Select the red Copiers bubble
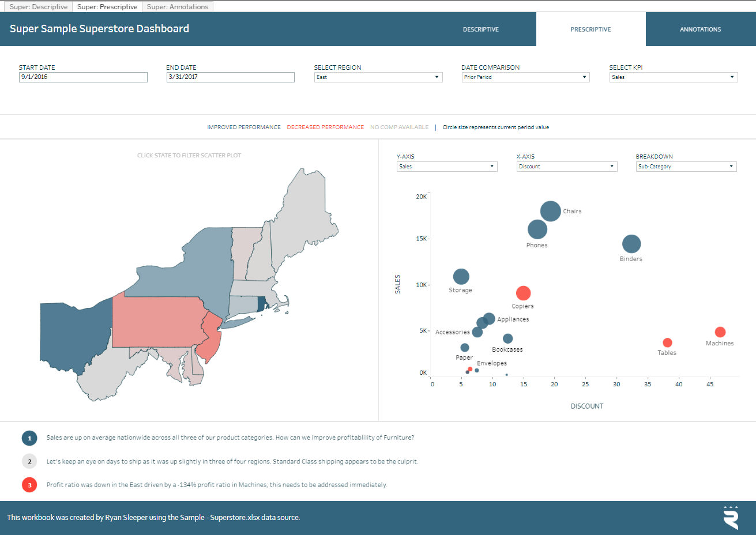This screenshot has height=535, width=756. tap(523, 293)
